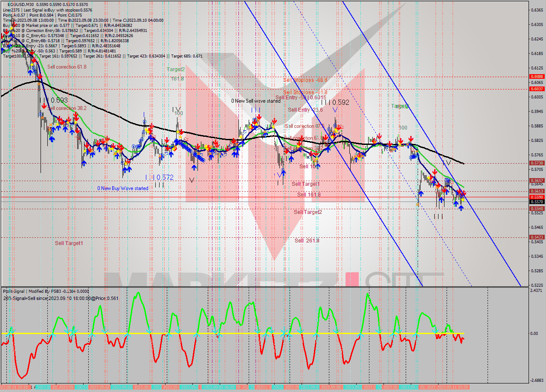Click the 'Sell 161.8' label
The width and height of the screenshot is (546, 392).
309,195
